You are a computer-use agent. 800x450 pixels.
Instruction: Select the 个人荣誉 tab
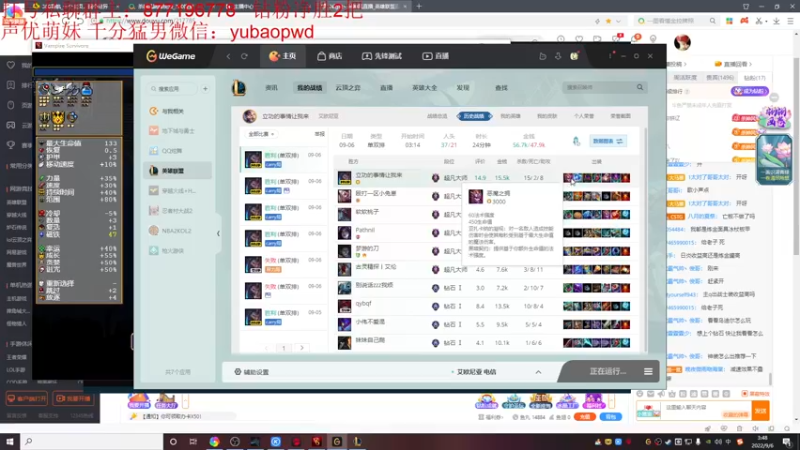click(x=584, y=116)
